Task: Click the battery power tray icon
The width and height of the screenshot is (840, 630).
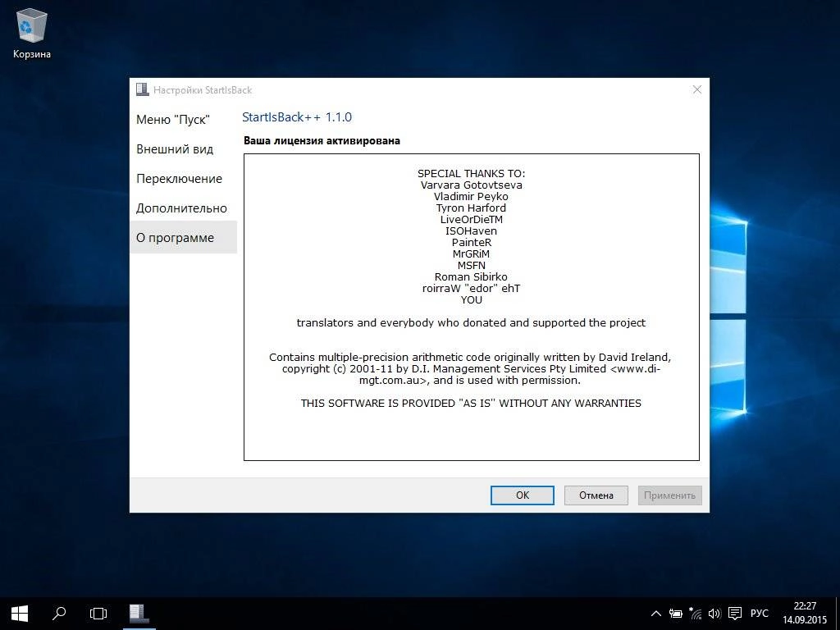Action: coord(676,614)
